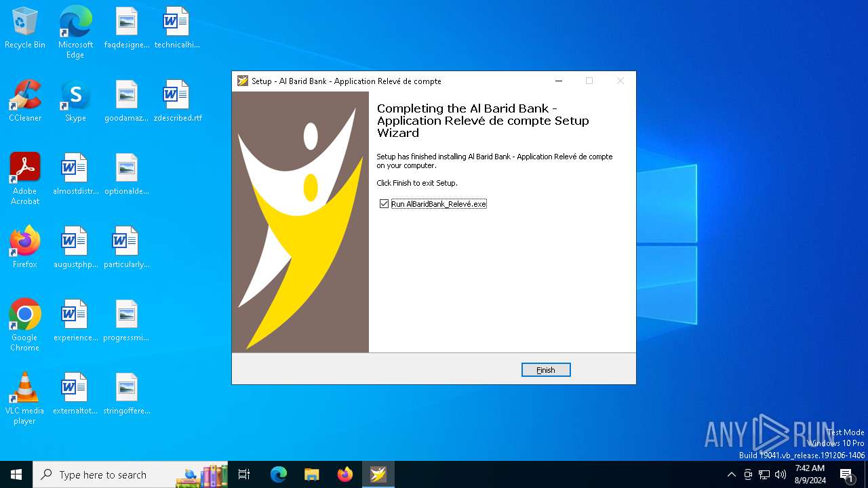Viewport: 868px width, 488px height.
Task: Open File Explorer from taskbar
Action: click(312, 474)
